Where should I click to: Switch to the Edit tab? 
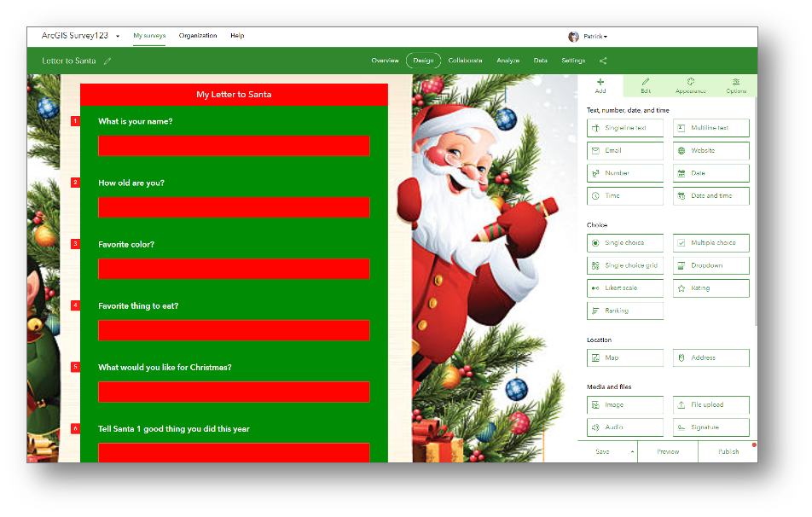click(645, 86)
